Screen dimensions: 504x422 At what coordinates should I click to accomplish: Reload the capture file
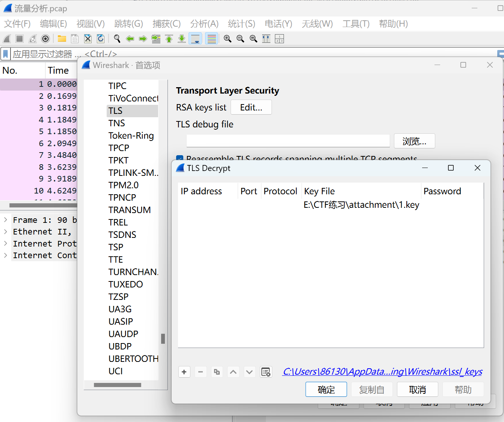[x=100, y=38]
